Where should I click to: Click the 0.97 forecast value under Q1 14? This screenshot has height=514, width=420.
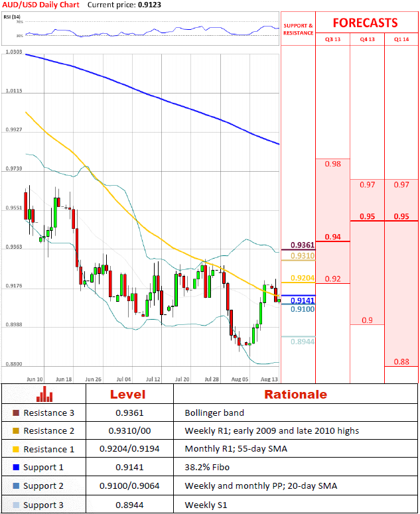coord(401,185)
